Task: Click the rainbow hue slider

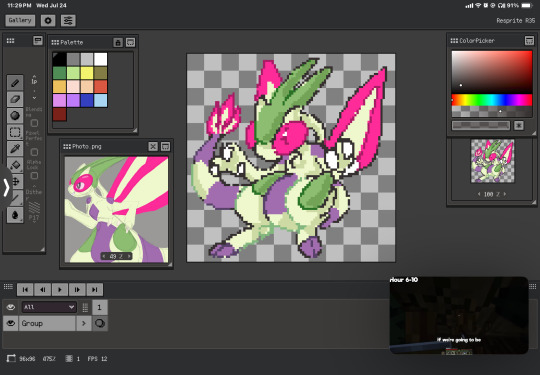Action: coord(492,100)
